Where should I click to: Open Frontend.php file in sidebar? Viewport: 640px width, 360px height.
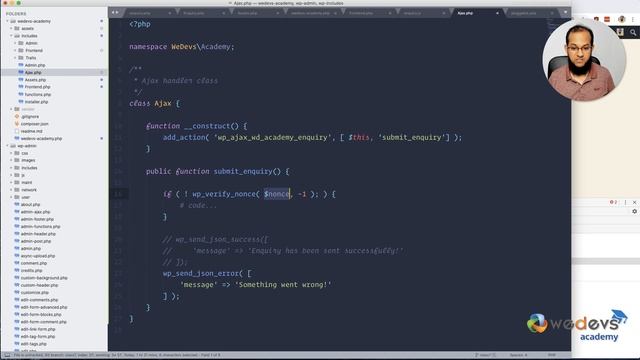pos(37,87)
